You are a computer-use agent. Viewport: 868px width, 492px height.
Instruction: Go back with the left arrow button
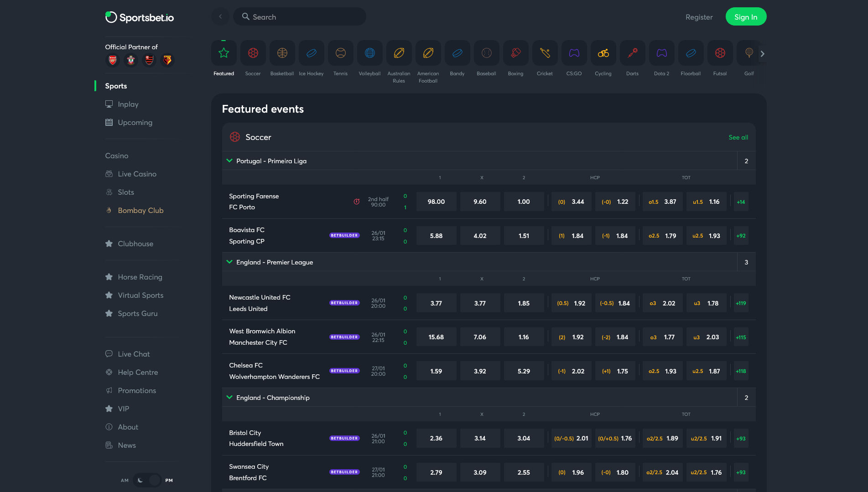[x=220, y=16]
